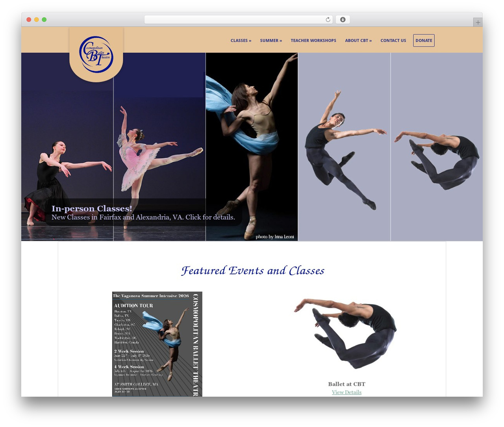Image resolution: width=504 pixels, height=427 pixels.
Task: Click the leaping male dancer slide panel
Action: [344, 147]
